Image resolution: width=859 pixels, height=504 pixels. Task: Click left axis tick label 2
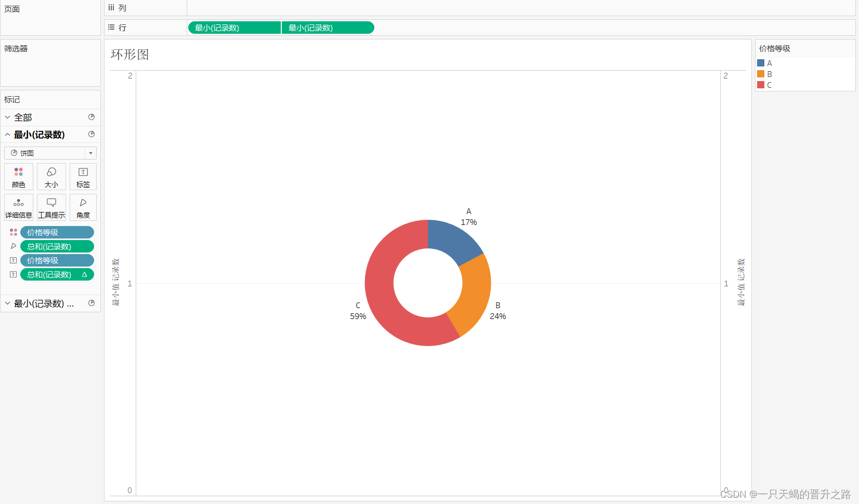click(x=130, y=76)
